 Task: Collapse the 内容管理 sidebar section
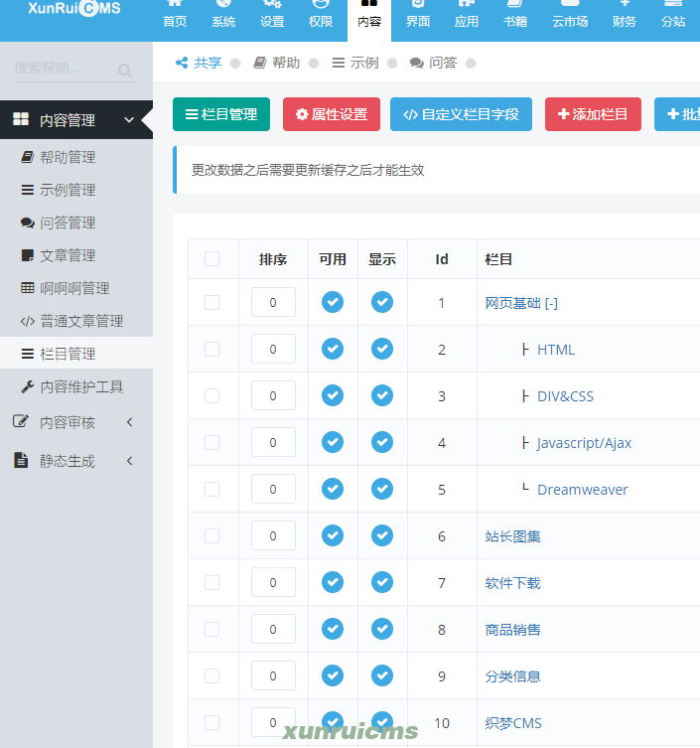coord(129,120)
